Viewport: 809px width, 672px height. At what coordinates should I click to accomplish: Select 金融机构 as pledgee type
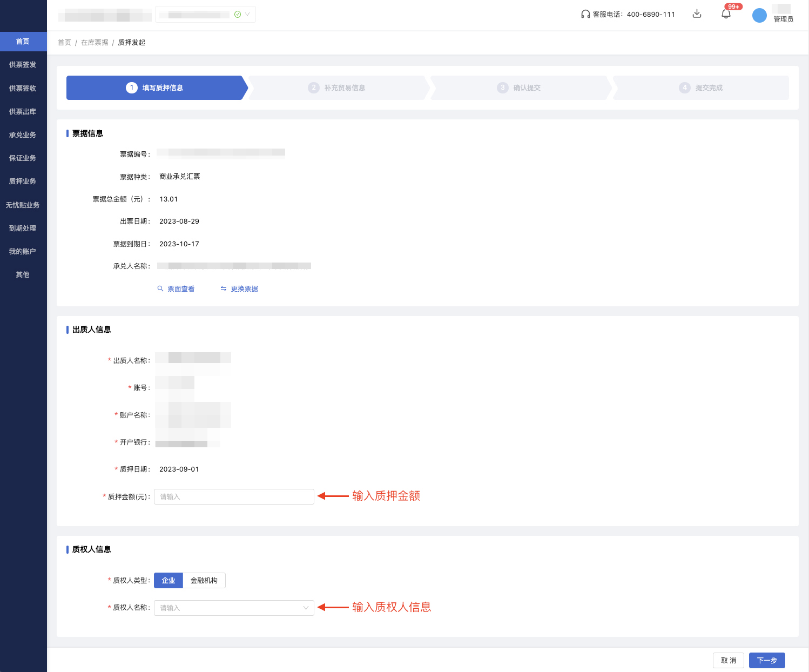[204, 580]
